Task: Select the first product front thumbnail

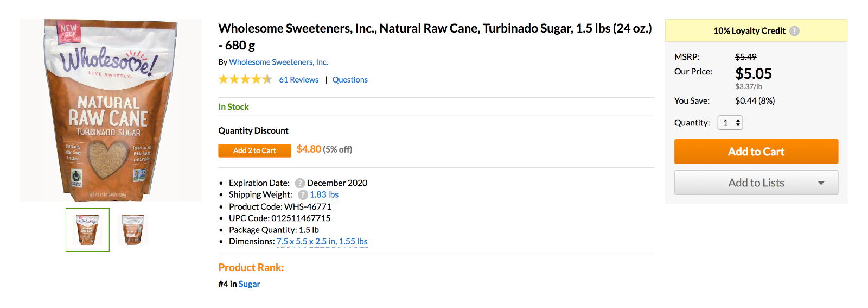Action: 87,230
